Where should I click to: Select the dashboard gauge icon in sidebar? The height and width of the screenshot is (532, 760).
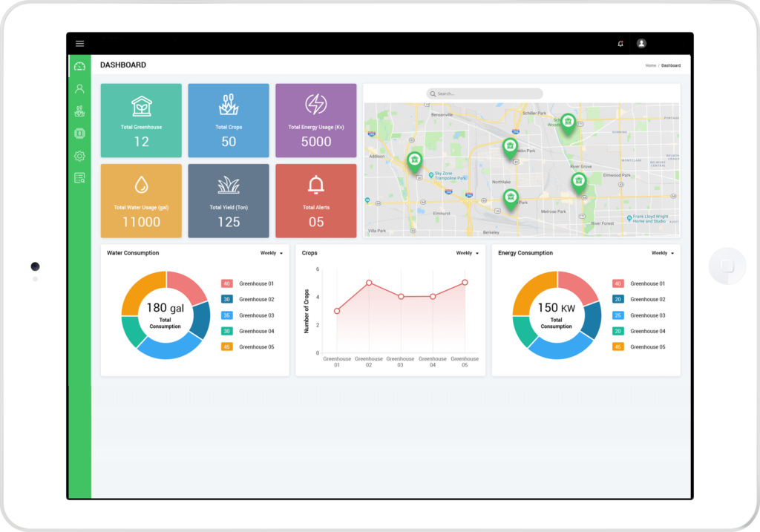(x=79, y=67)
